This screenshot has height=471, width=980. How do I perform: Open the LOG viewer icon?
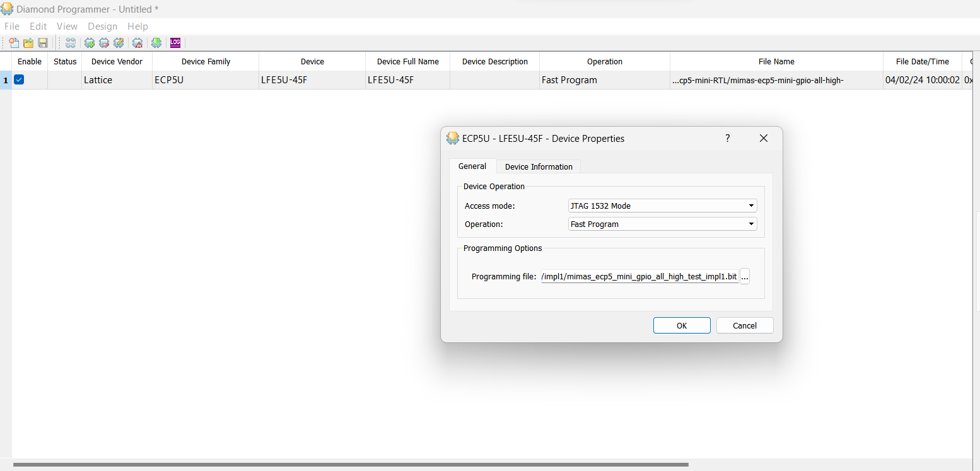coord(175,43)
